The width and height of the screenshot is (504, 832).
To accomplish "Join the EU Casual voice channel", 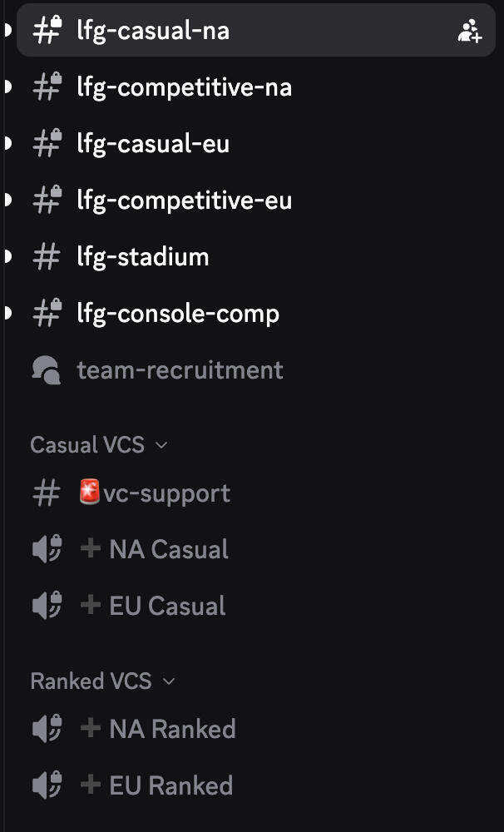I will click(167, 606).
